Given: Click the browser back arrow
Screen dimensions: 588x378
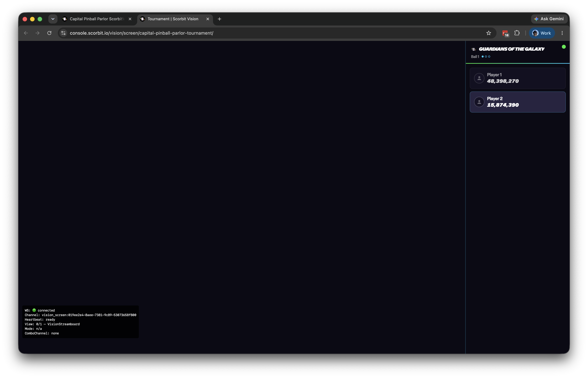Looking at the screenshot, I should [x=26, y=33].
